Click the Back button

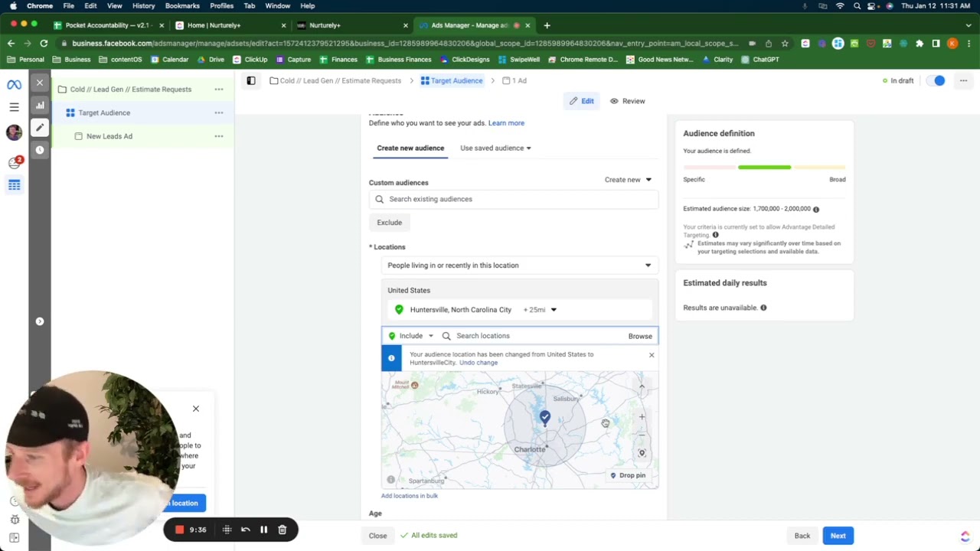pos(802,536)
